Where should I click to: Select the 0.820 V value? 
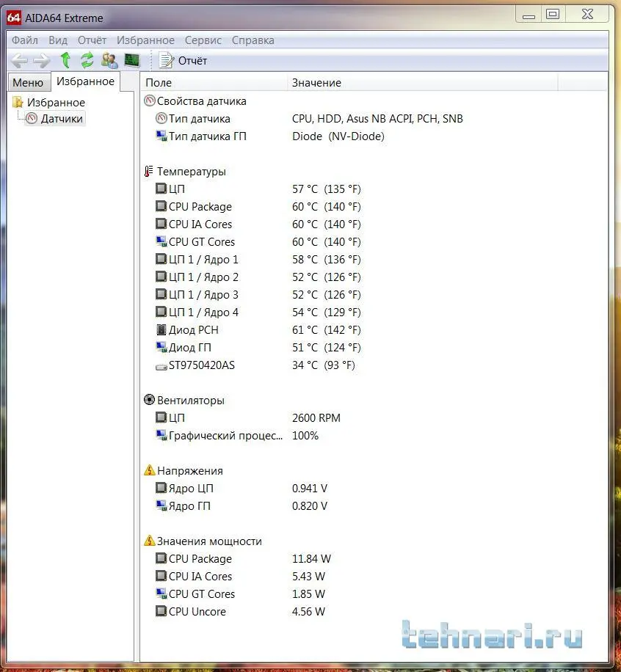click(x=309, y=506)
